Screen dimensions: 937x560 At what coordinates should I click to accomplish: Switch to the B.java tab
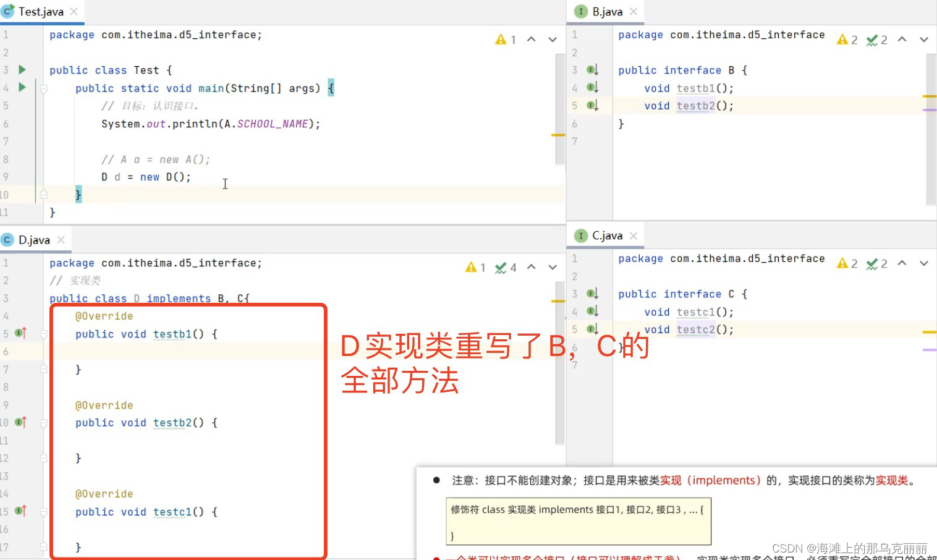(609, 11)
